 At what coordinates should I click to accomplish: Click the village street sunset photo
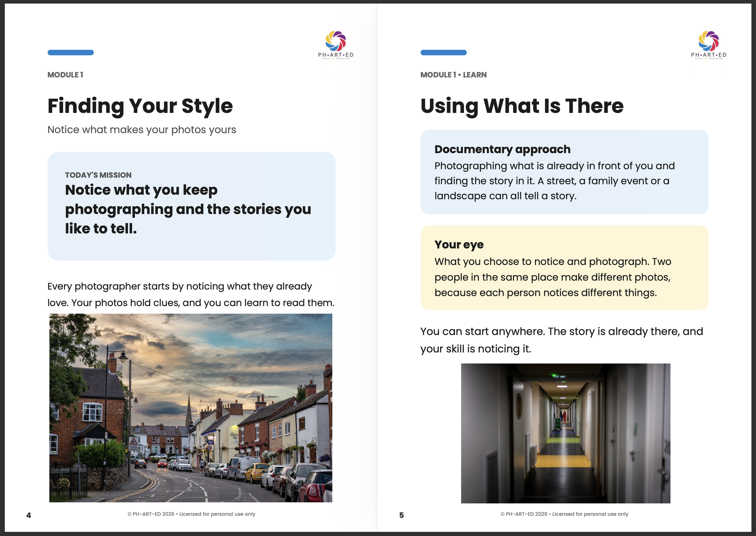pyautogui.click(x=191, y=408)
